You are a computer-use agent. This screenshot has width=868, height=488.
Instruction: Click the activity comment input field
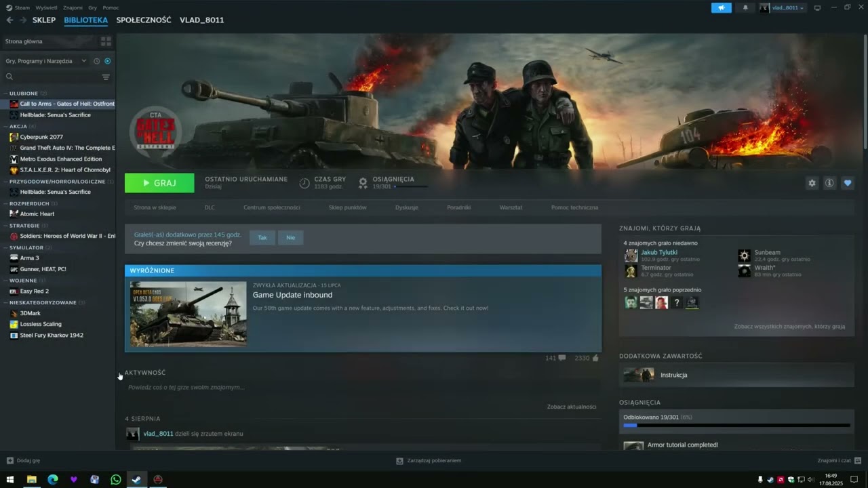point(363,387)
